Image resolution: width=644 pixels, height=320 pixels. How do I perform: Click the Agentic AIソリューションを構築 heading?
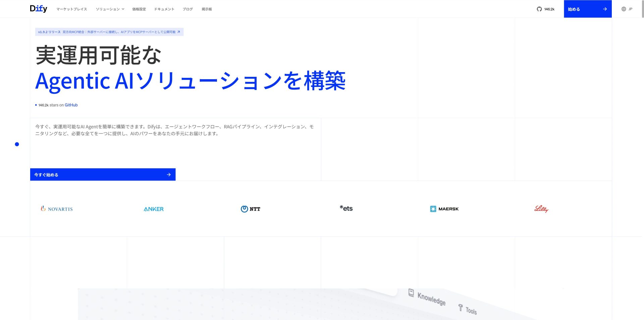click(190, 81)
